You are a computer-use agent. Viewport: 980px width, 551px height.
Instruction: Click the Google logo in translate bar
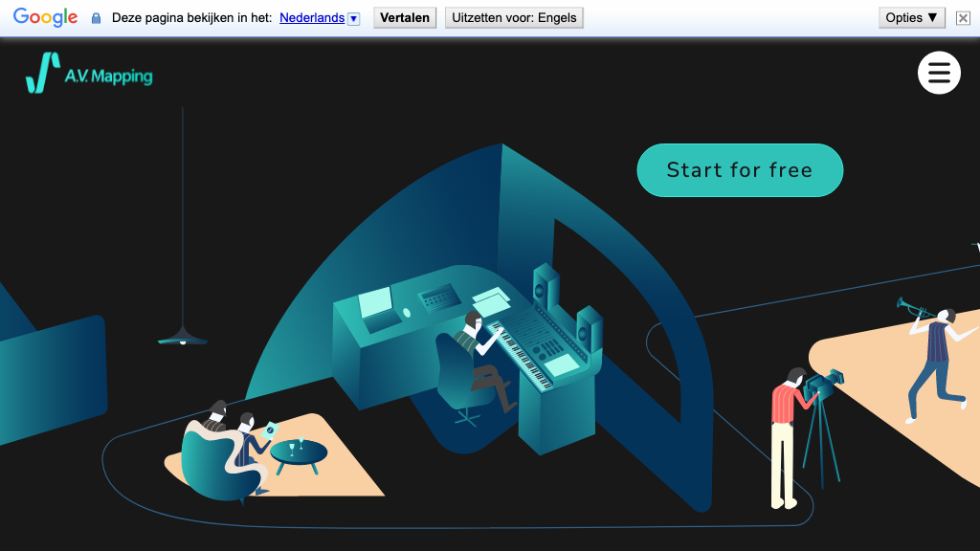click(x=45, y=17)
